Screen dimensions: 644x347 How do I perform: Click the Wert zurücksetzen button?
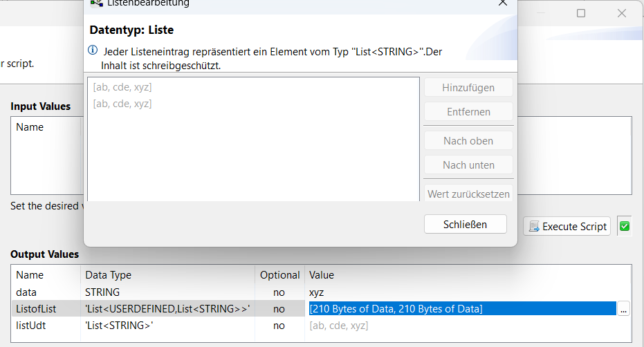(468, 194)
